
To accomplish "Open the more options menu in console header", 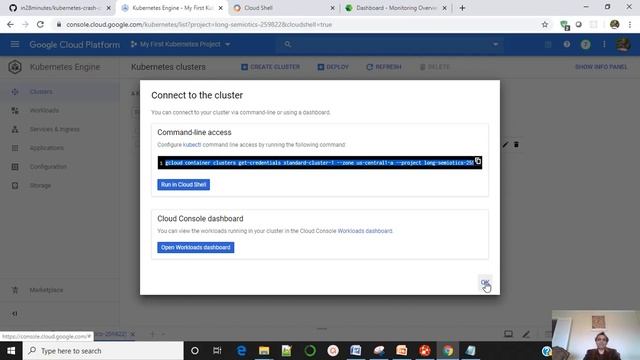I will point(604,44).
